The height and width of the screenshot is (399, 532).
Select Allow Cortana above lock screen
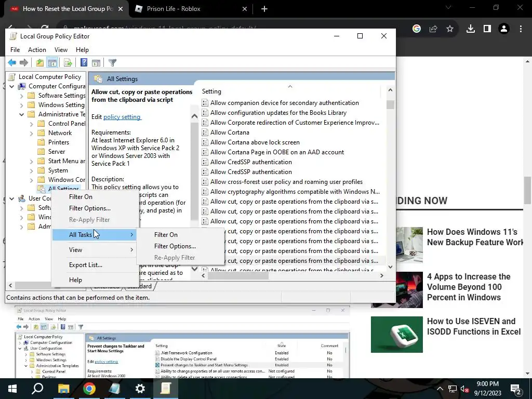pyautogui.click(x=255, y=142)
